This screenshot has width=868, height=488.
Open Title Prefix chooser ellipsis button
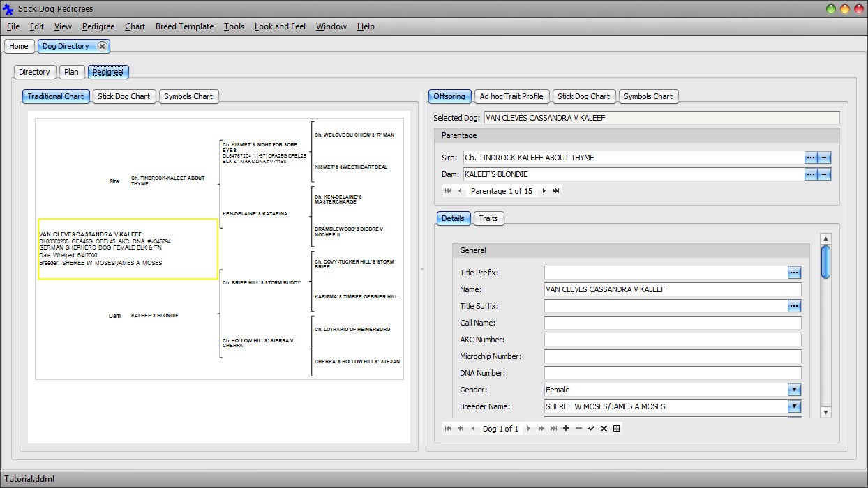click(x=794, y=273)
